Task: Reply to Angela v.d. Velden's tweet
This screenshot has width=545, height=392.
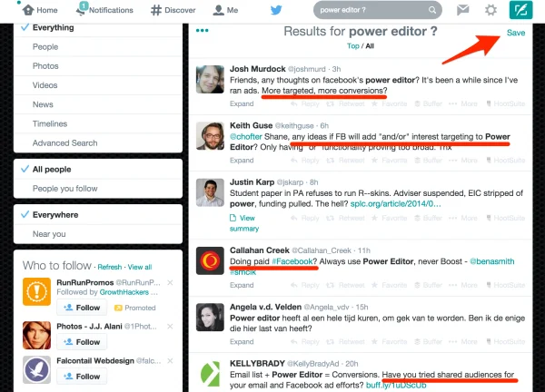Action: [305, 342]
